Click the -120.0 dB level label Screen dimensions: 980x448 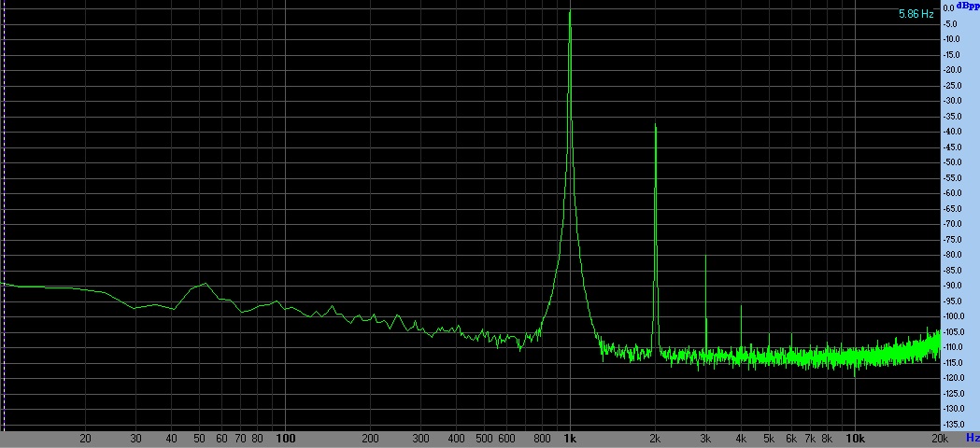(x=953, y=378)
